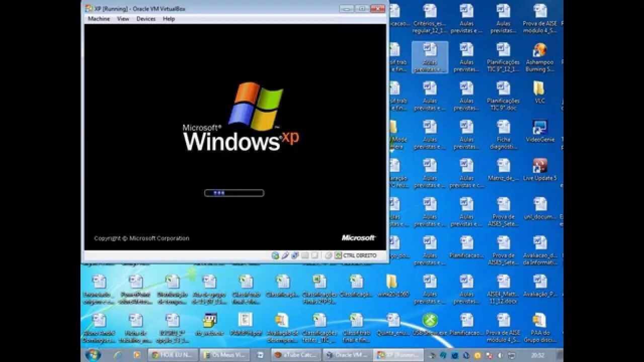
Task: Click the shared folders status icon in VirtualBox
Action: point(305,255)
